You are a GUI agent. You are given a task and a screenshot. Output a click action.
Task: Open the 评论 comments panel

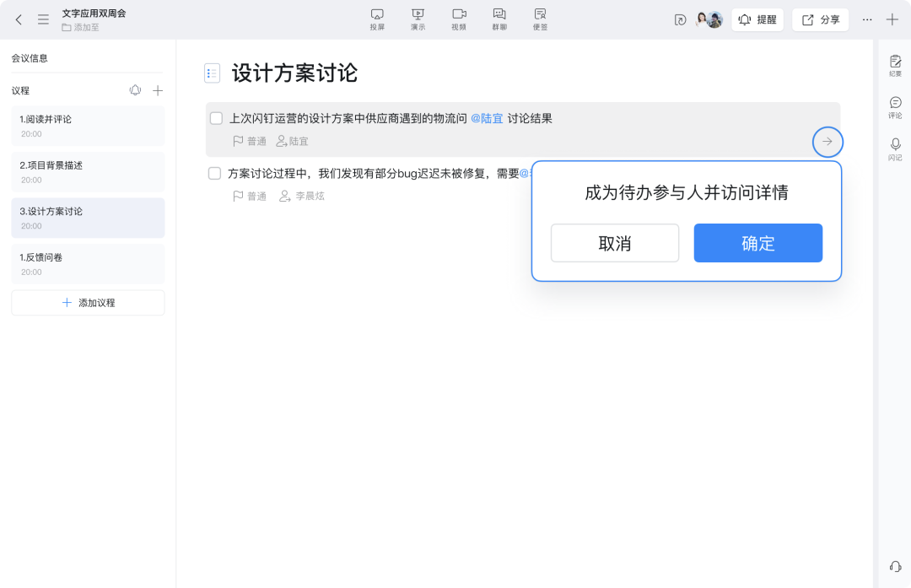[895, 107]
